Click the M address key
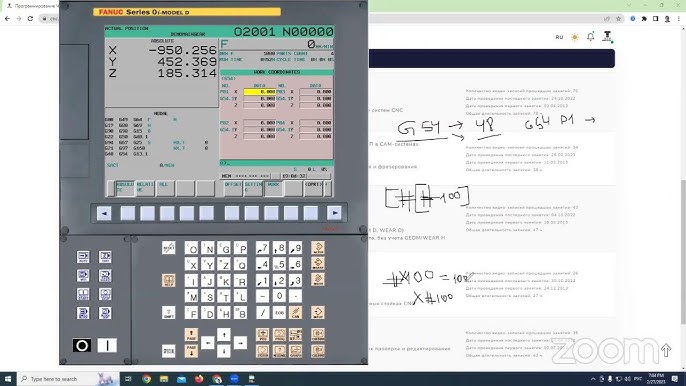The width and height of the screenshot is (686, 386). [x=191, y=297]
